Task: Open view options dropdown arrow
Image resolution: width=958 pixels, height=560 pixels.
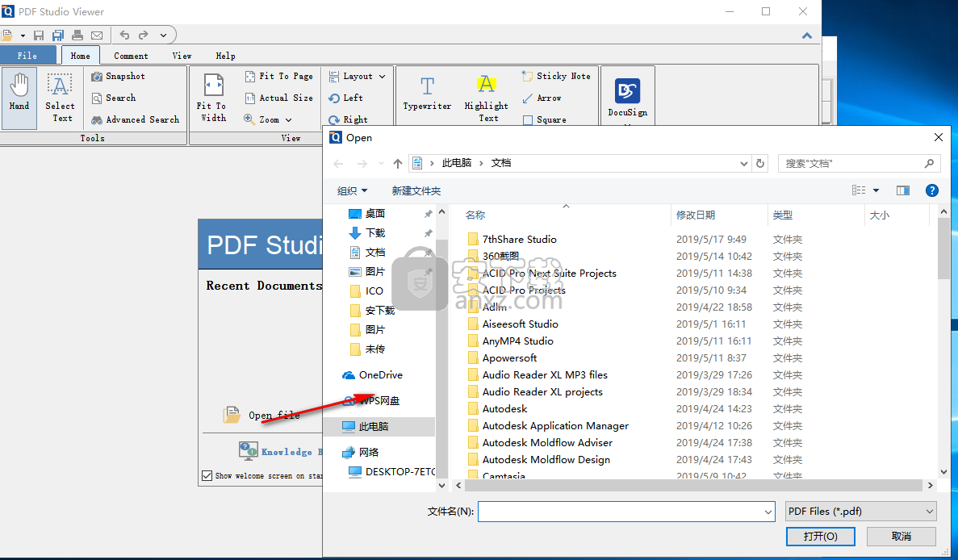Action: point(876,190)
